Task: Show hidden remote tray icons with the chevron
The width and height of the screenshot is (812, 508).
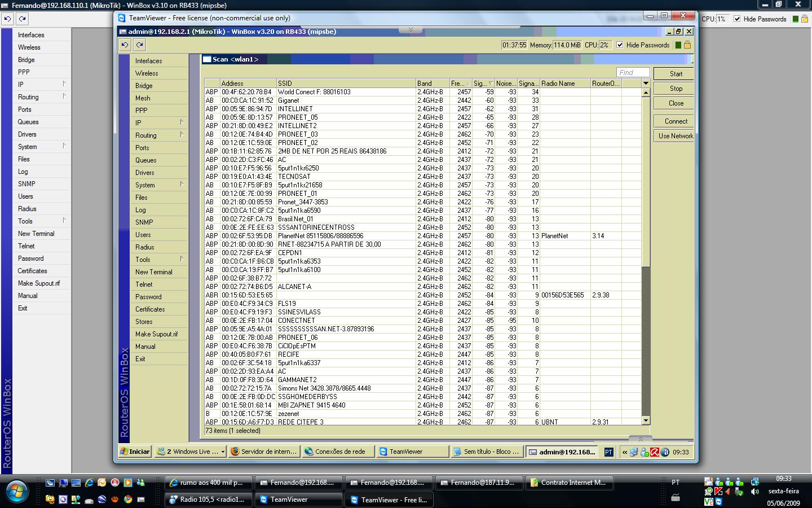Action: point(625,452)
